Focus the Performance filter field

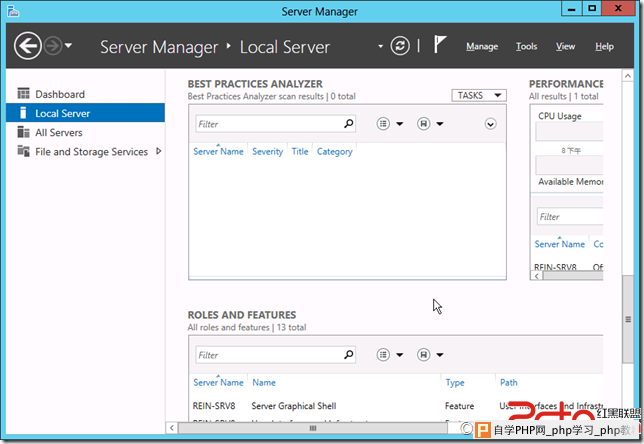[570, 216]
